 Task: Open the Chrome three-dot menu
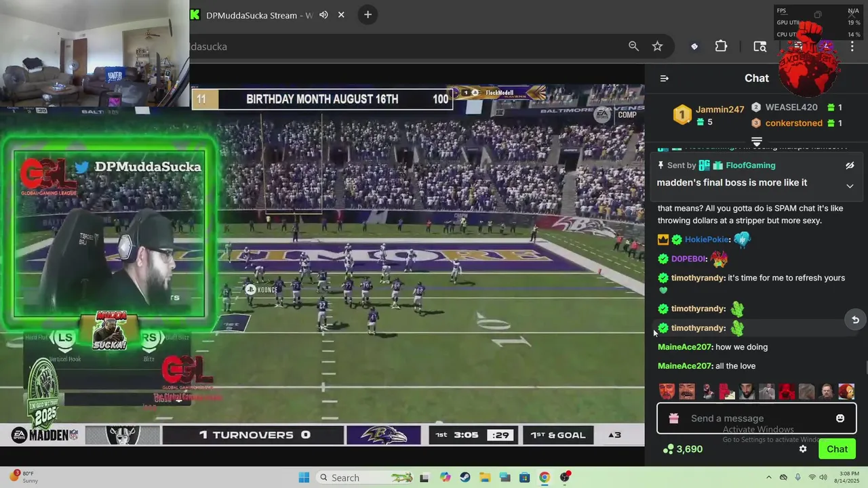852,46
